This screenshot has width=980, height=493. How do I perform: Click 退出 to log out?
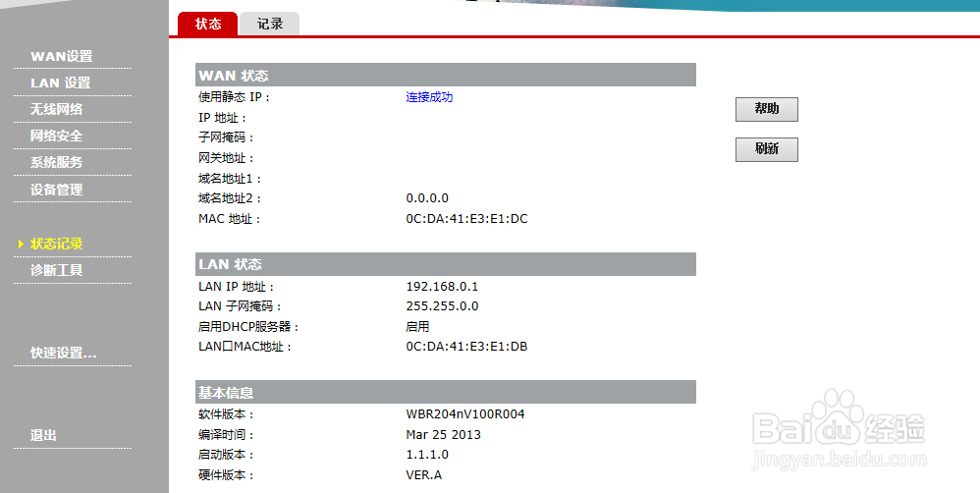[43, 435]
